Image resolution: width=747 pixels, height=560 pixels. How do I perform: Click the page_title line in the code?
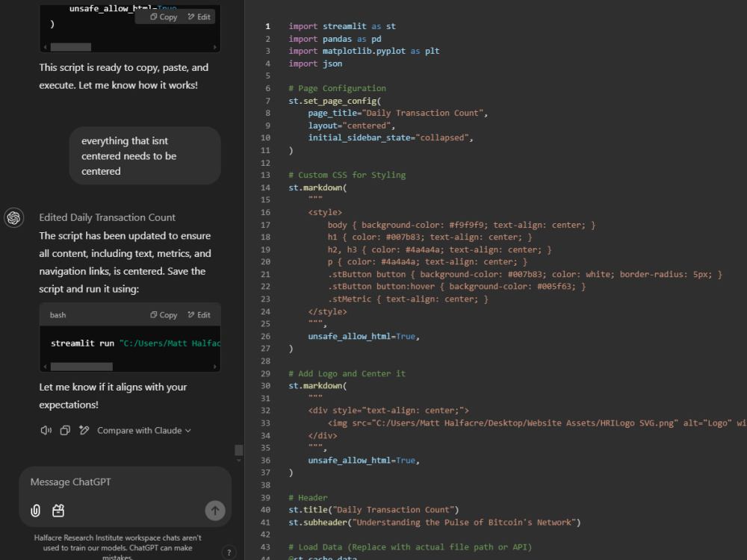[x=398, y=113]
